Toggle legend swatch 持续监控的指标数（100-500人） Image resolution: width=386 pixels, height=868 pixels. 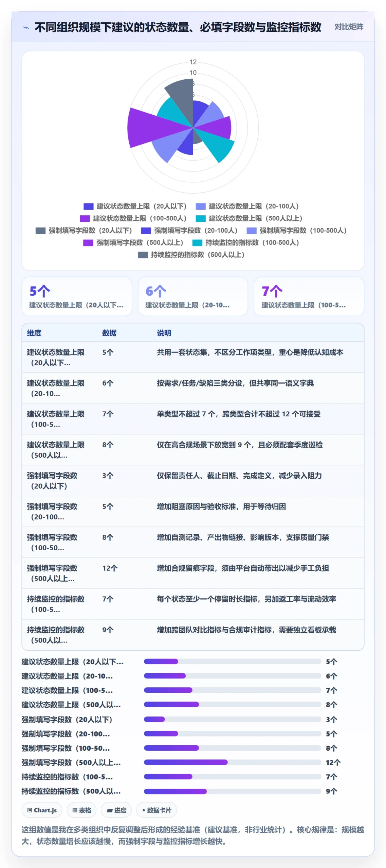(x=197, y=243)
